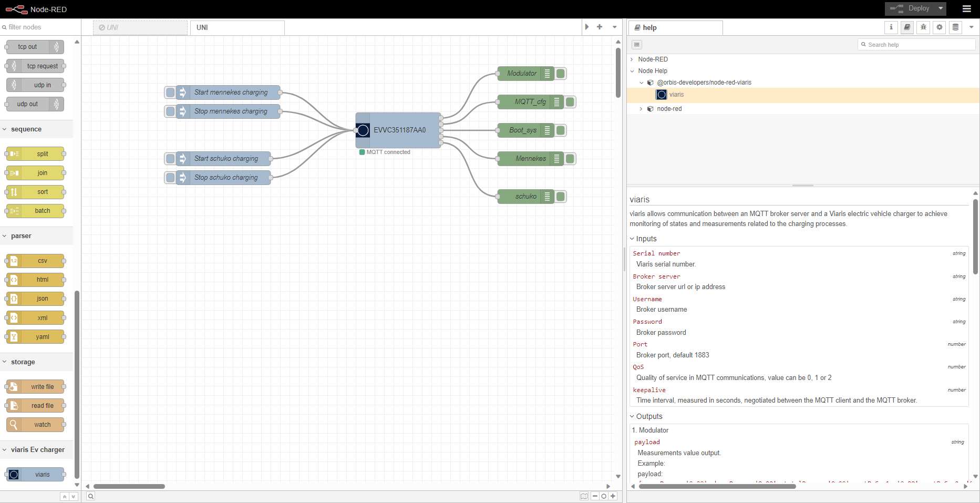
Task: Open the Deploy options dropdown arrow
Action: [x=941, y=8]
